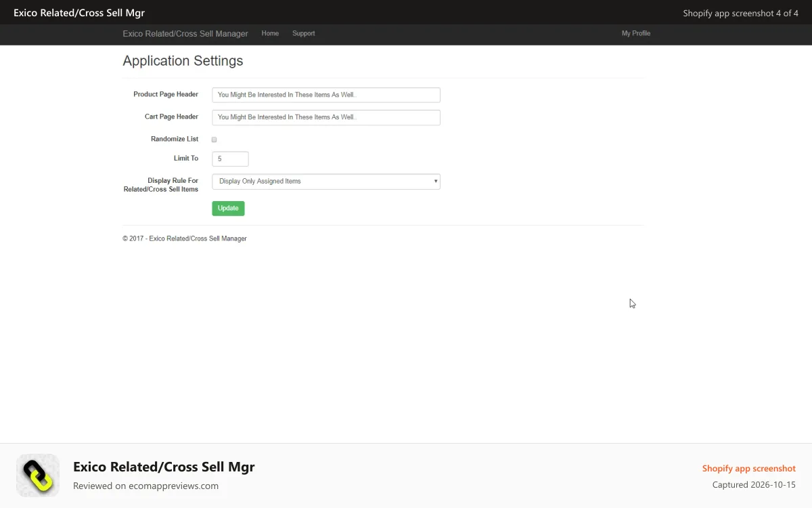
Task: Open the Home nav link
Action: 270,33
